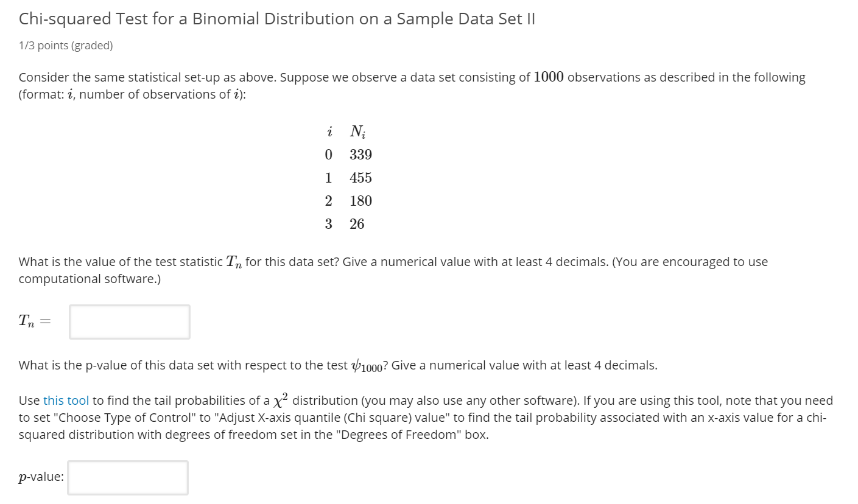Click the value 180 in the table
This screenshot has height=504, width=858.
click(360, 201)
